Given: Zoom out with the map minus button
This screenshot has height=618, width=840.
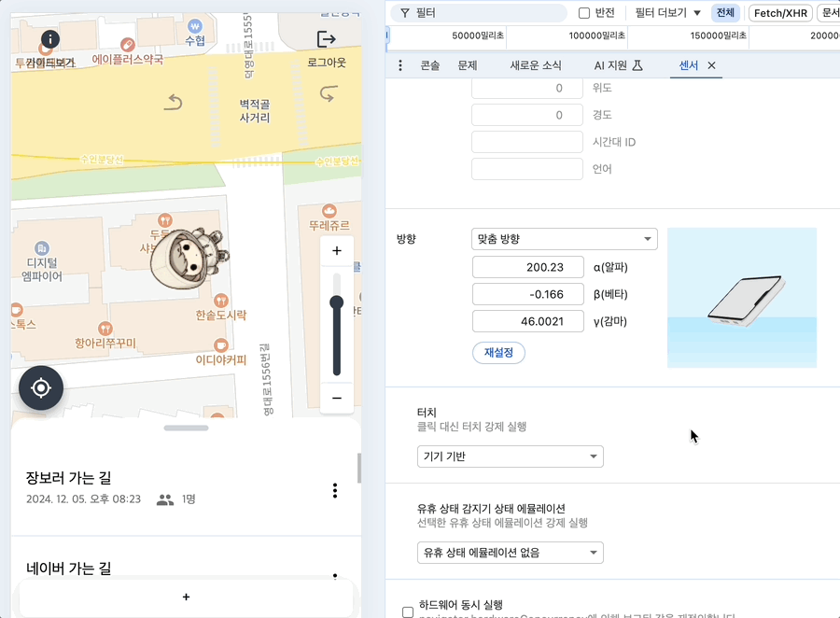Looking at the screenshot, I should click(x=337, y=398).
